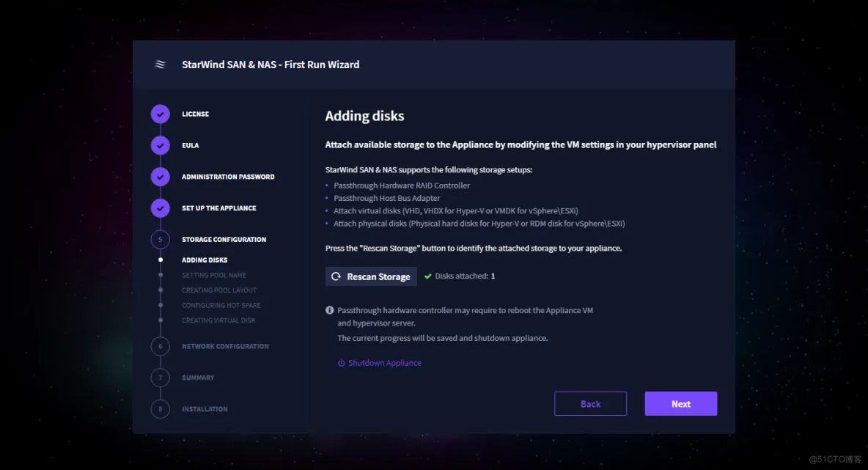
Task: Click the power icon beside Shutdown Appliance
Action: [x=342, y=363]
